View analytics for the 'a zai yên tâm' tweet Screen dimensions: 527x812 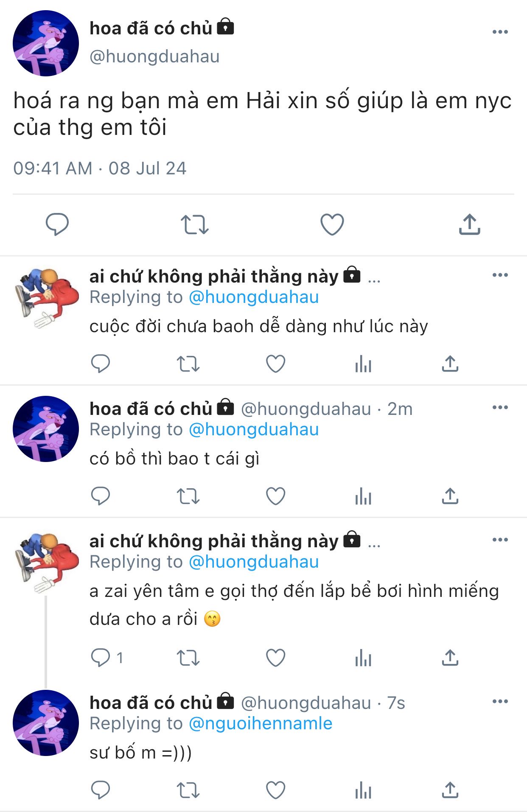point(363,658)
